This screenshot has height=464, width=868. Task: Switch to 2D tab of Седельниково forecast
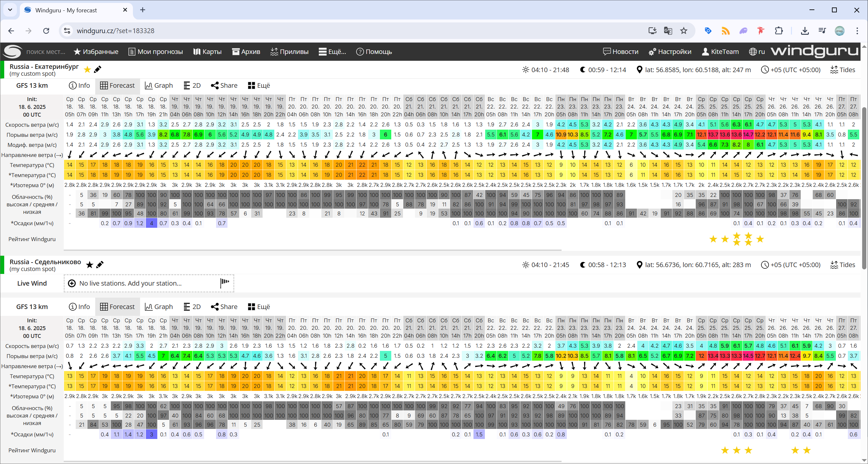point(192,307)
